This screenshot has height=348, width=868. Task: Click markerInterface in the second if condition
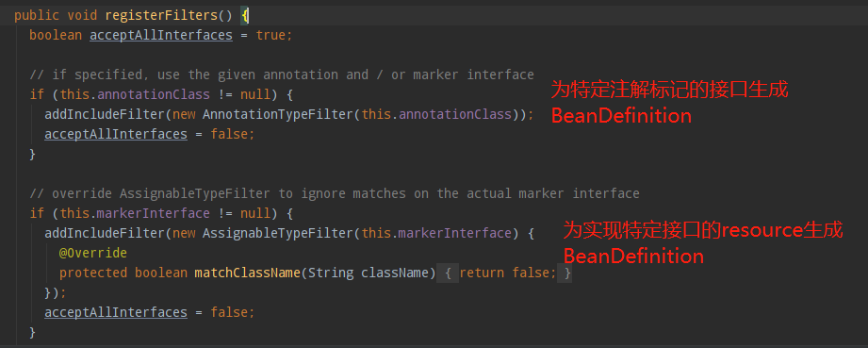pyautogui.click(x=154, y=213)
